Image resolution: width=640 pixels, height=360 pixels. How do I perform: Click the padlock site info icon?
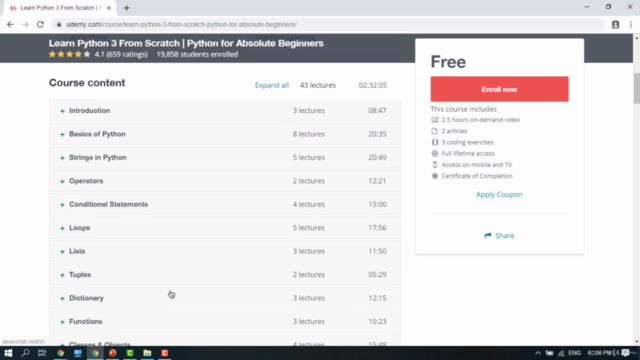point(59,24)
